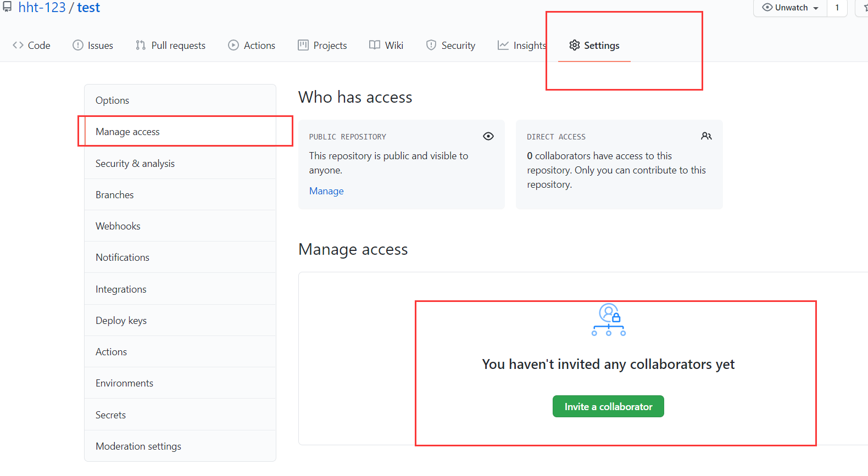This screenshot has height=476, width=868.
Task: Open Branches settings
Action: pyautogui.click(x=180, y=195)
